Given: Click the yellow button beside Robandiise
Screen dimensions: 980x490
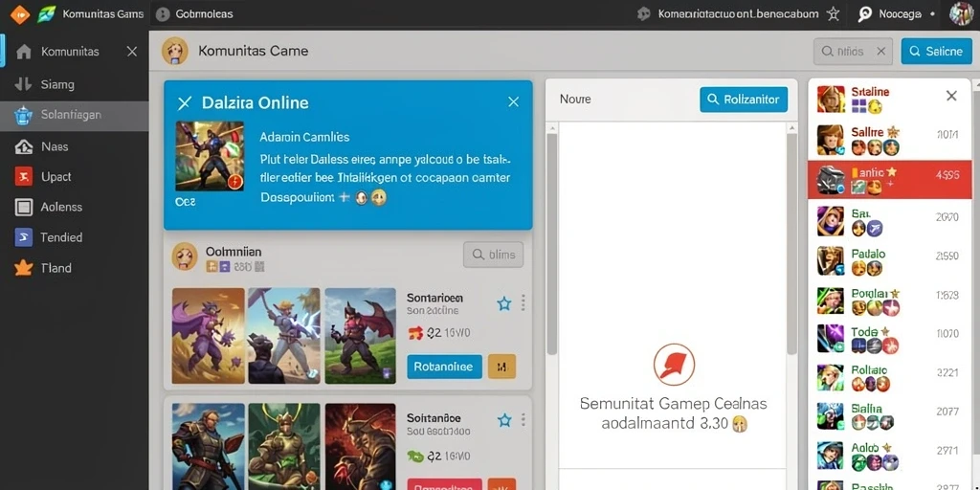Looking at the screenshot, I should coord(501,367).
